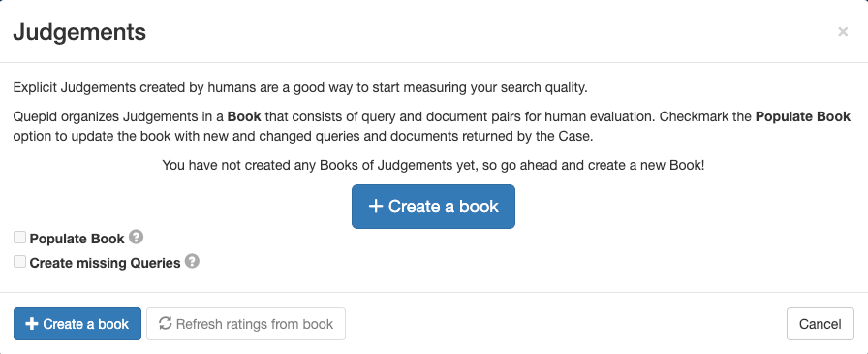Dismiss the dialog with Cancel
Image resolution: width=868 pixels, height=354 pixels.
(820, 324)
